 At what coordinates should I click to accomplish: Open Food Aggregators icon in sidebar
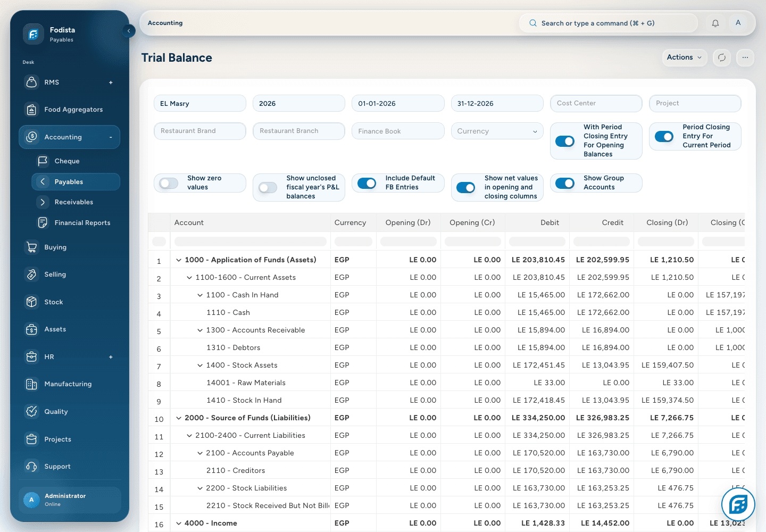click(x=32, y=110)
